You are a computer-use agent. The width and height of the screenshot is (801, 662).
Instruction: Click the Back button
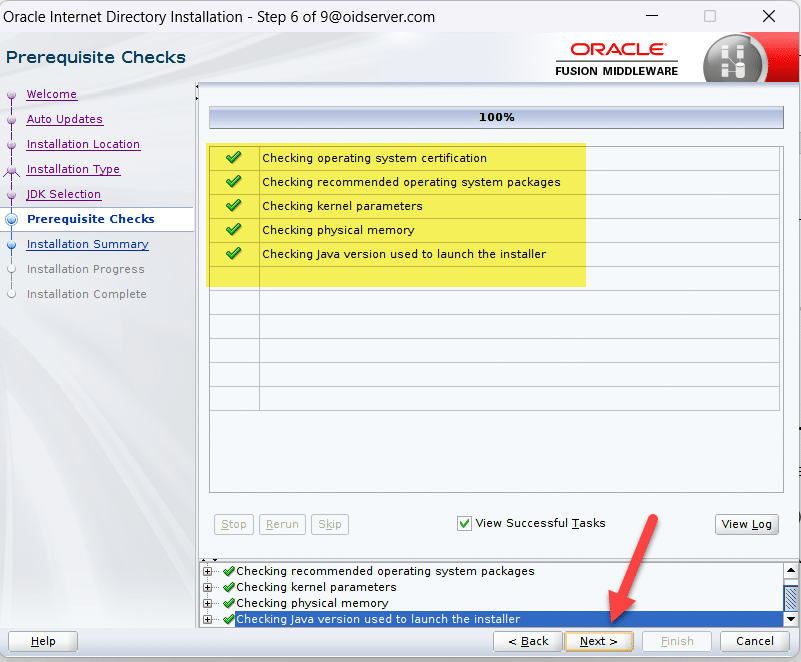pyautogui.click(x=527, y=641)
